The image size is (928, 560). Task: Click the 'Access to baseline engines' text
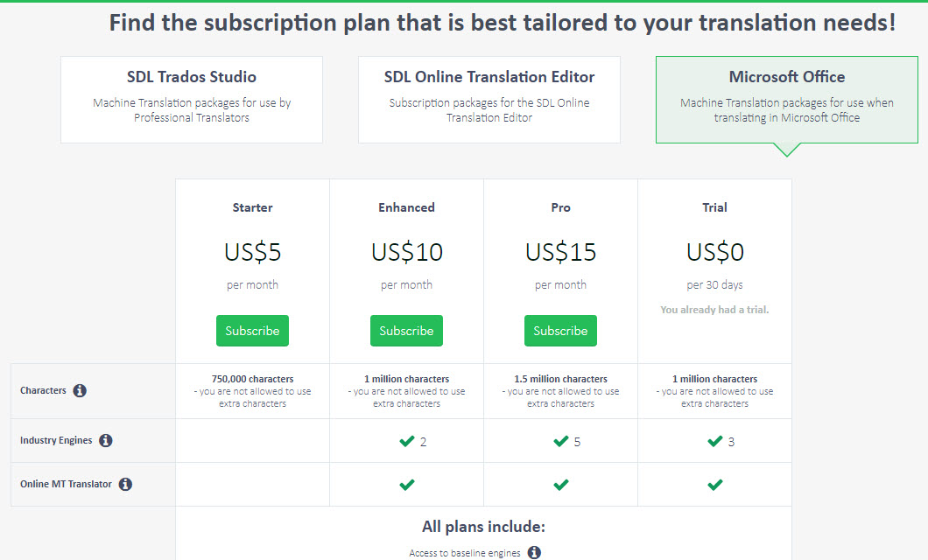point(464,553)
